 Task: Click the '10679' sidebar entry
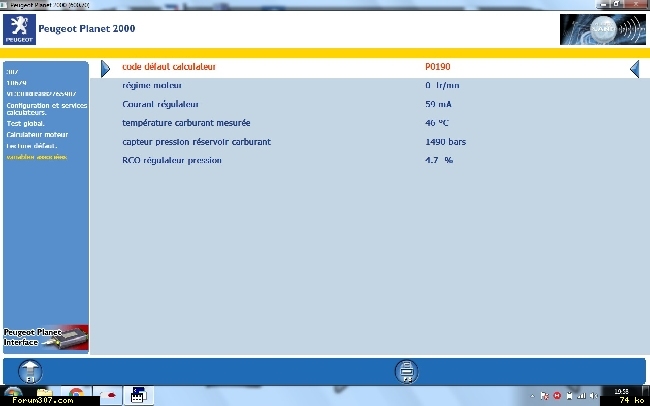17,83
